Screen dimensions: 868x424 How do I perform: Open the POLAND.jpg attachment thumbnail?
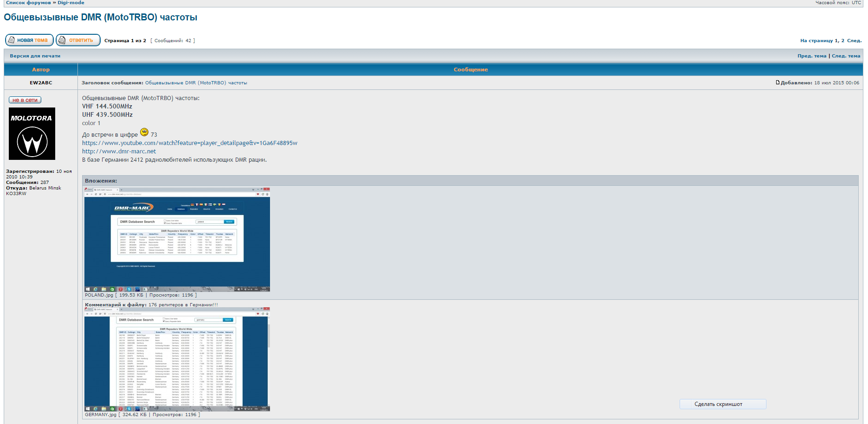pyautogui.click(x=177, y=240)
